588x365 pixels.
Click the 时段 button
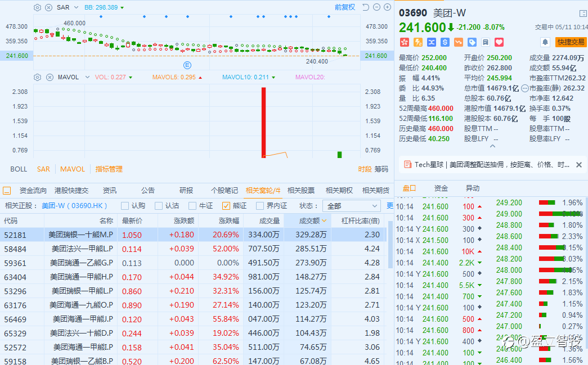(365, 169)
